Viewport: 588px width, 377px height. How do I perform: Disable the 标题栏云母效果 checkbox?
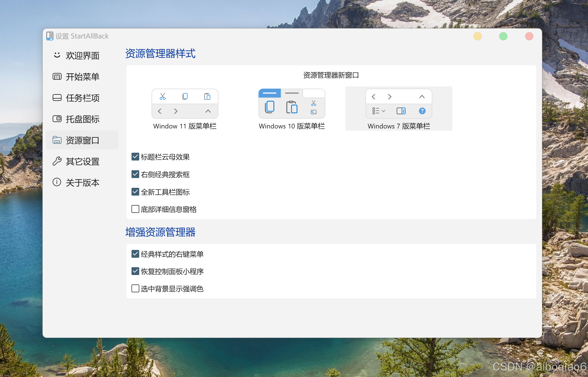pos(135,157)
